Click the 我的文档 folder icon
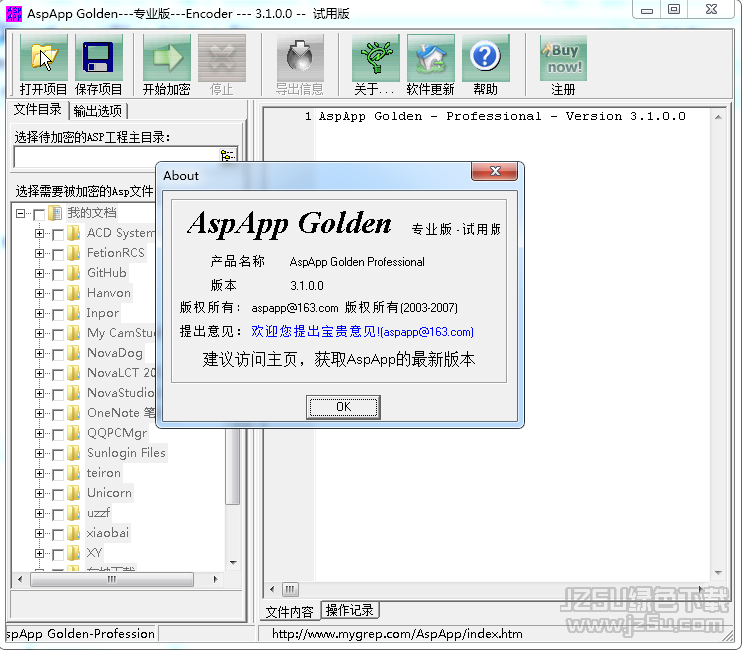Viewport: 742px width, 651px height. (55, 213)
